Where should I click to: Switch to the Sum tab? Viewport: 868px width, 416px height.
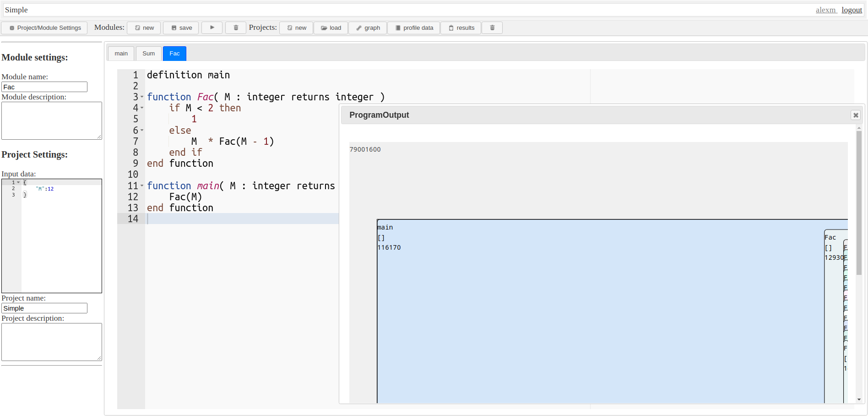pyautogui.click(x=149, y=54)
